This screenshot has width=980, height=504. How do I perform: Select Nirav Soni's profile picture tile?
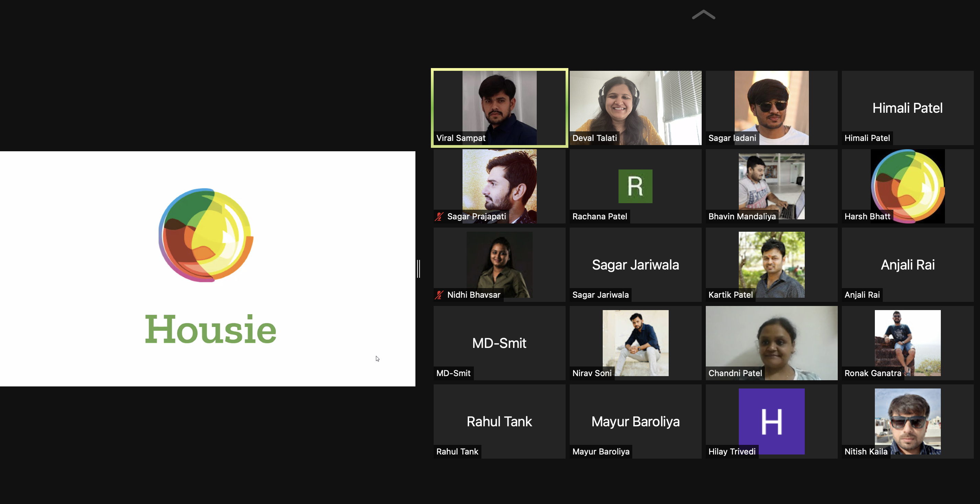[x=635, y=343]
